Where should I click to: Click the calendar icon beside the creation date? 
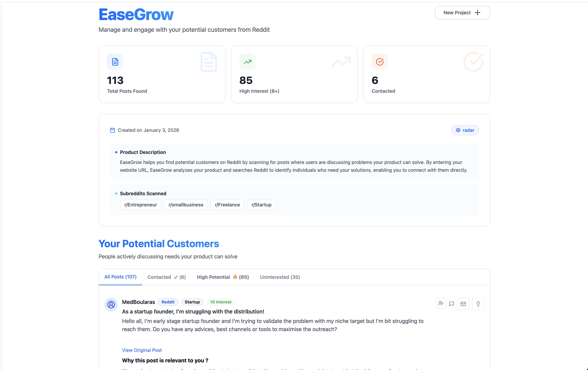(x=112, y=130)
